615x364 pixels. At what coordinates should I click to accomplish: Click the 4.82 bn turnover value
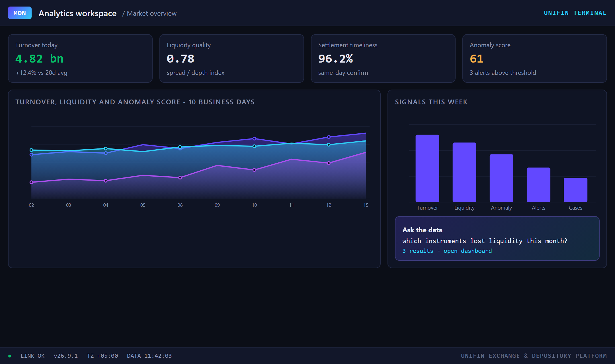coord(39,59)
